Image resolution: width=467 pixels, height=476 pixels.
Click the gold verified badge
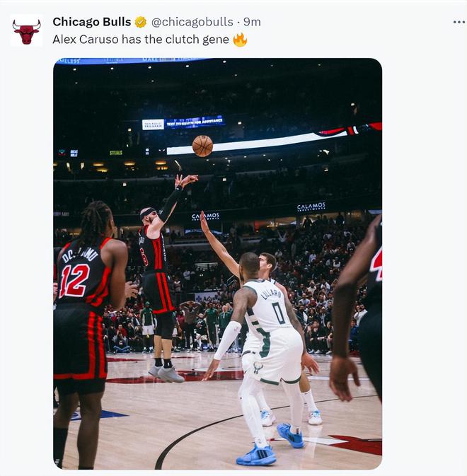pos(141,22)
